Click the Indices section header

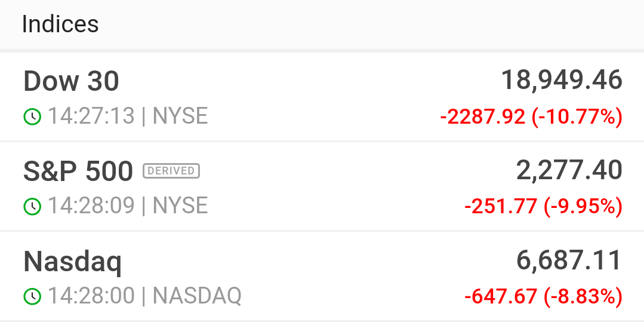click(60, 24)
